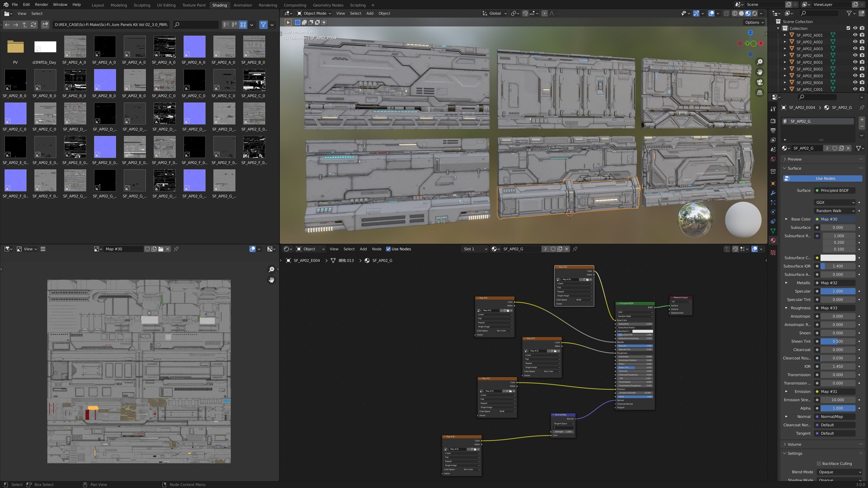Switch viewport to rendered shading mode
Viewport: 868px width, 488px height.
(755, 14)
